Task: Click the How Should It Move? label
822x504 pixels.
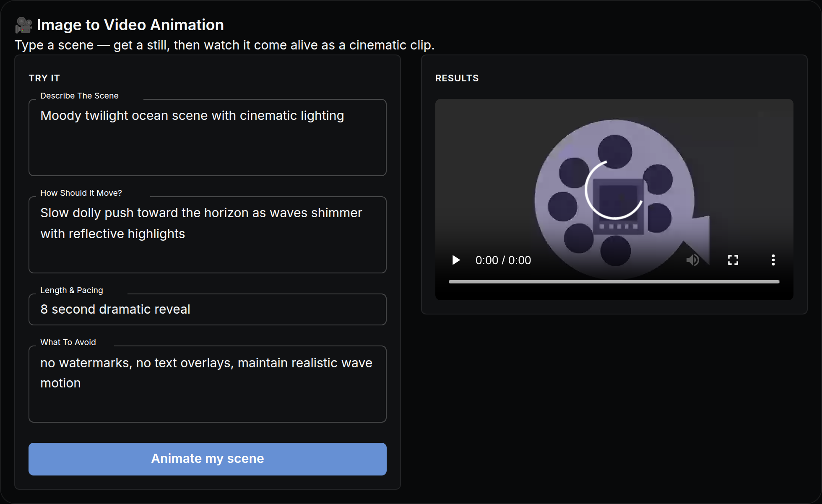Action: (x=81, y=193)
